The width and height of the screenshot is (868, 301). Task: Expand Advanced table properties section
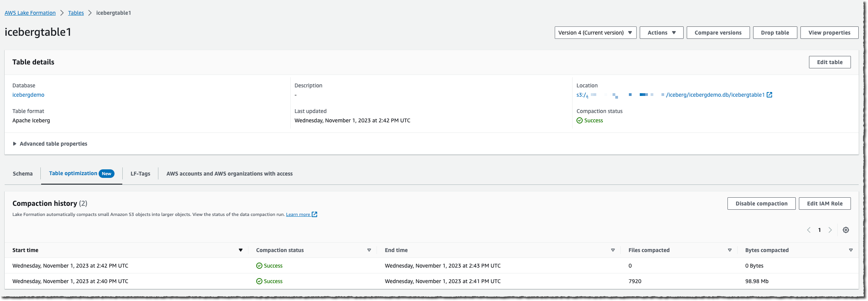[50, 144]
